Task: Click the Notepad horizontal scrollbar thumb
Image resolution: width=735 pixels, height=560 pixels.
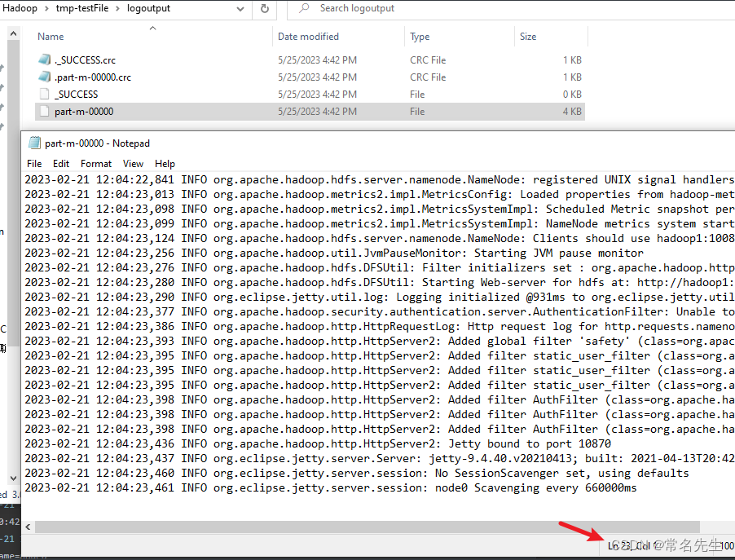Action: (x=367, y=527)
